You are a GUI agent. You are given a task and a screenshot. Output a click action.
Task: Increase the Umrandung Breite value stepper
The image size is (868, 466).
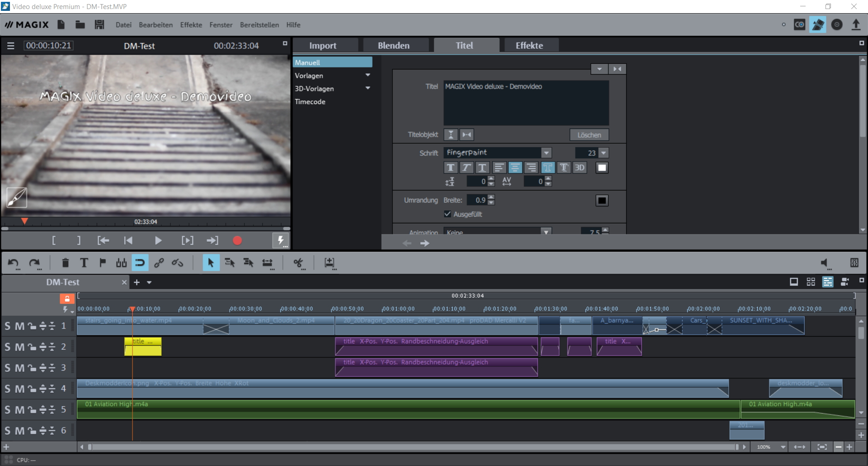(491, 197)
